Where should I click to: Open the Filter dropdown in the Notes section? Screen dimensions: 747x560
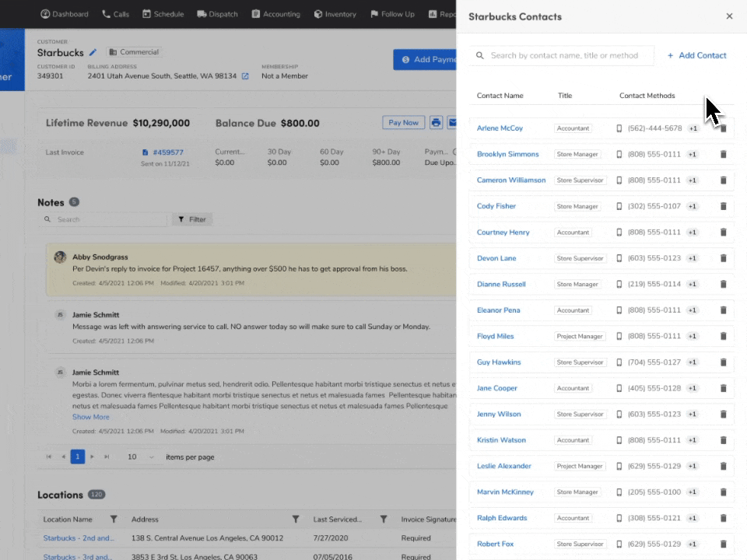tap(191, 219)
